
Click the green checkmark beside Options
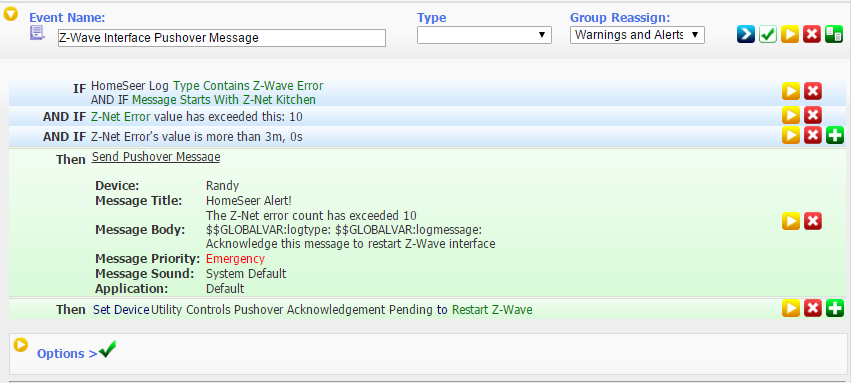click(108, 349)
